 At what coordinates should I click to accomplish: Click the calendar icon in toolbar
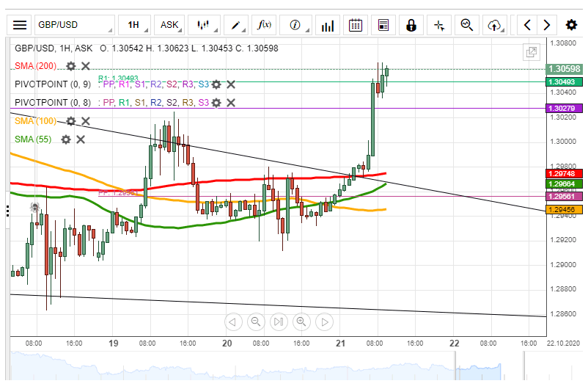pyautogui.click(x=356, y=25)
